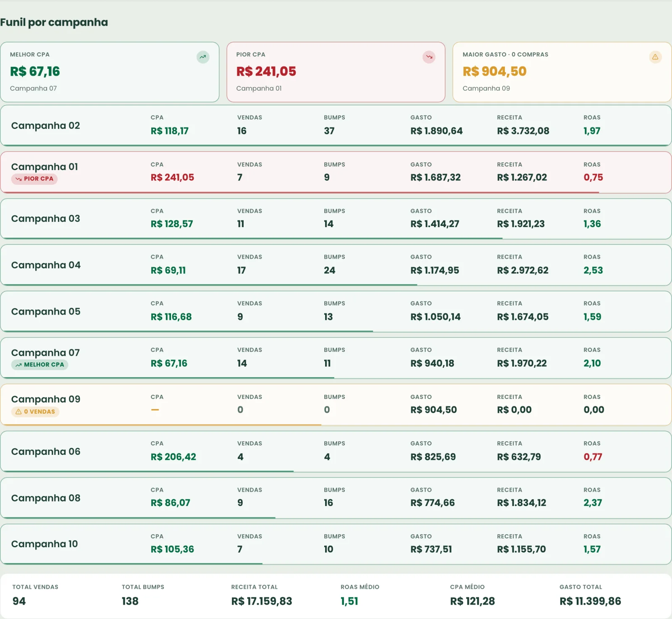Click ROAS value 2,53
The width and height of the screenshot is (672, 619).
click(593, 270)
